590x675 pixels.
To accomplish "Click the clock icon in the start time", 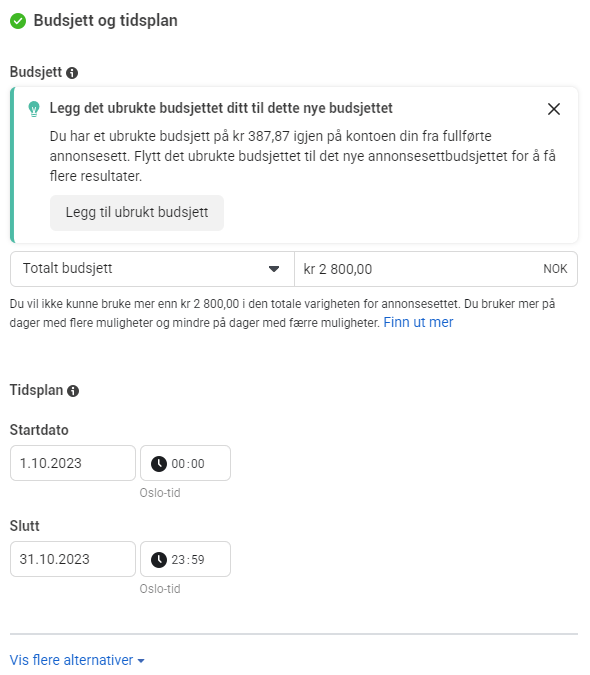I will tap(158, 464).
